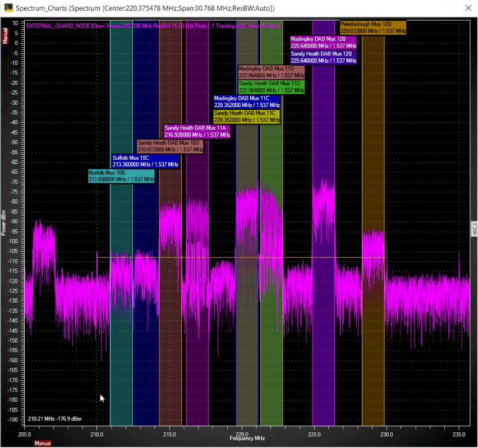Select the Sandy Heath DAB Mux 10D label
This screenshot has height=448, width=478.
(x=170, y=146)
